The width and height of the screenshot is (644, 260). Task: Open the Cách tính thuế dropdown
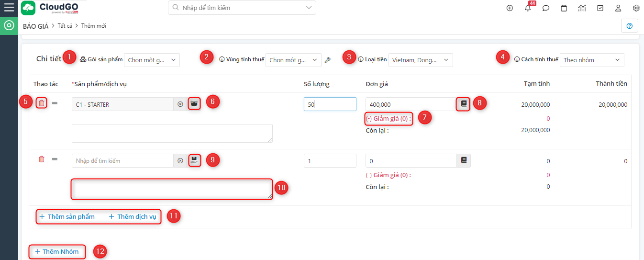tap(591, 60)
